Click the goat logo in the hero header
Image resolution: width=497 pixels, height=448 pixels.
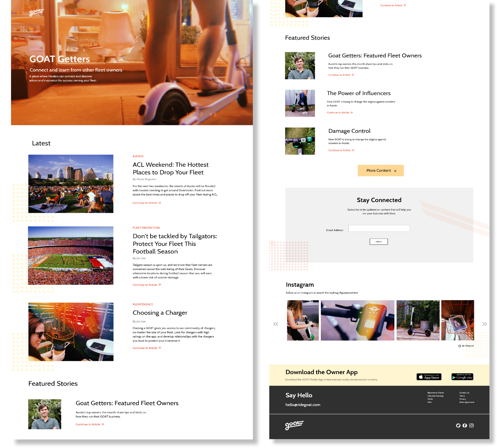[36, 12]
